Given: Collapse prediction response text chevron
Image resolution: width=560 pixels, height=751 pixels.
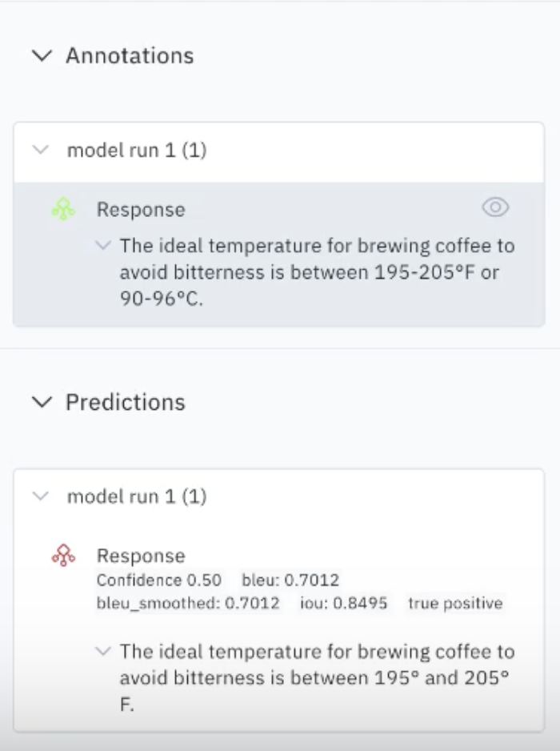Looking at the screenshot, I should (103, 652).
